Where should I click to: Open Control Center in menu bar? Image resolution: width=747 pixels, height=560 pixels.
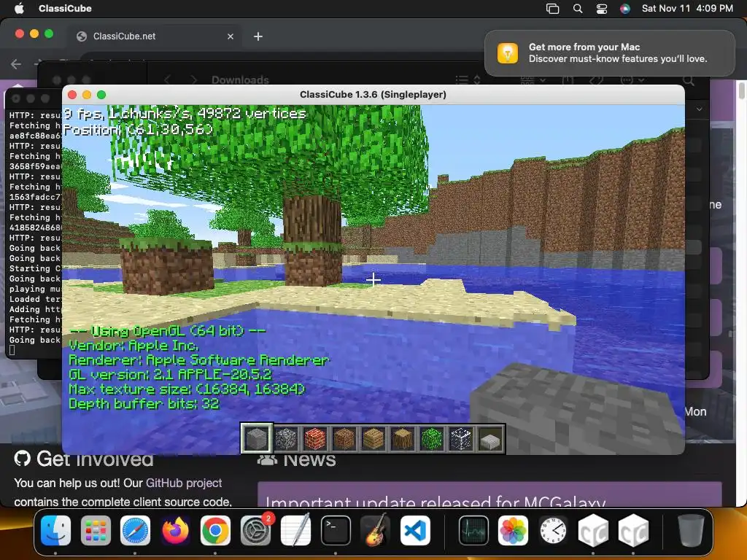602,9
